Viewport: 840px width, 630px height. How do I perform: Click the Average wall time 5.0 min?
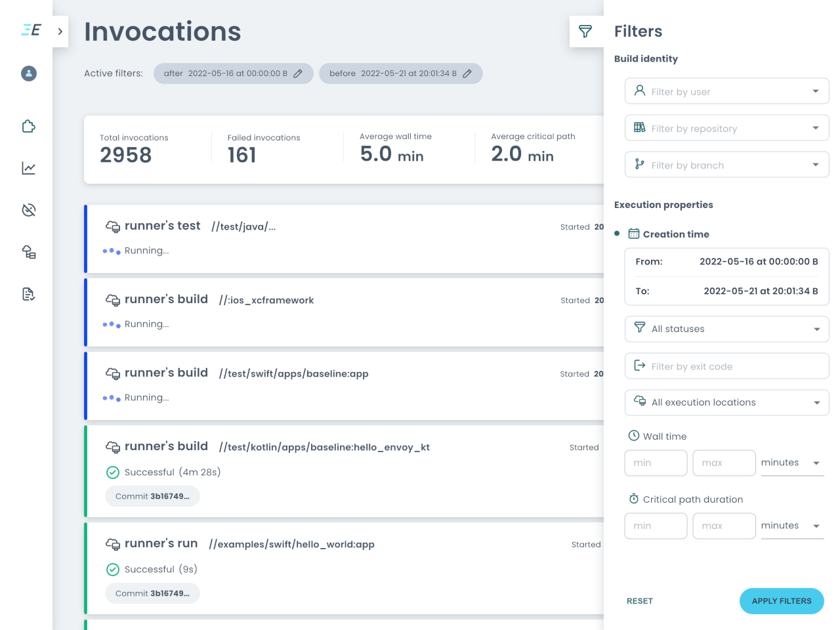392,154
